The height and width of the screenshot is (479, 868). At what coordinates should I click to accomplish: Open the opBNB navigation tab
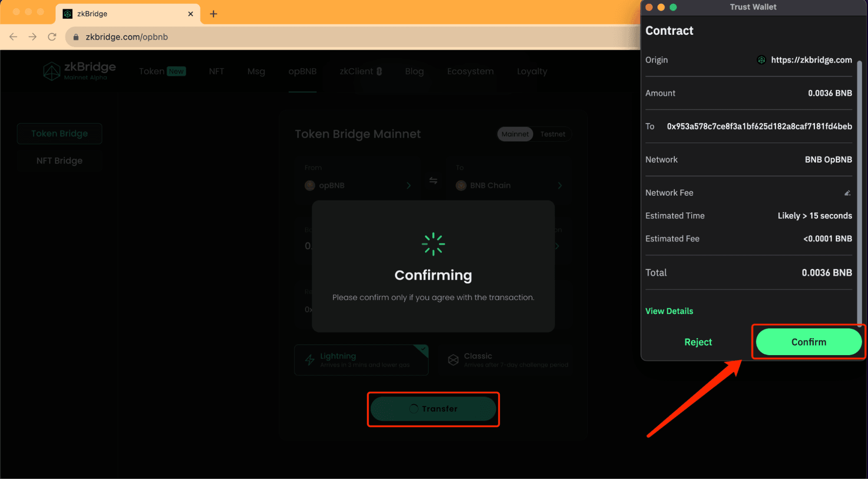tap(302, 71)
